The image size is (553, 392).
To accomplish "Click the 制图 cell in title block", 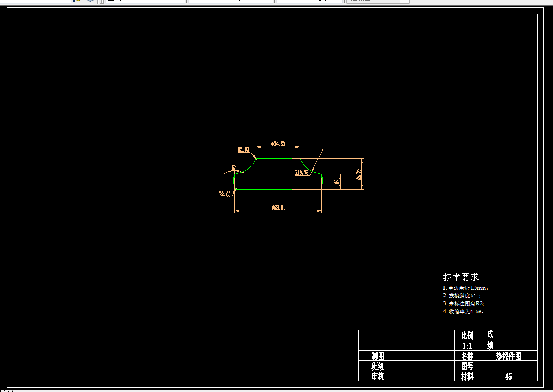I will (378, 356).
